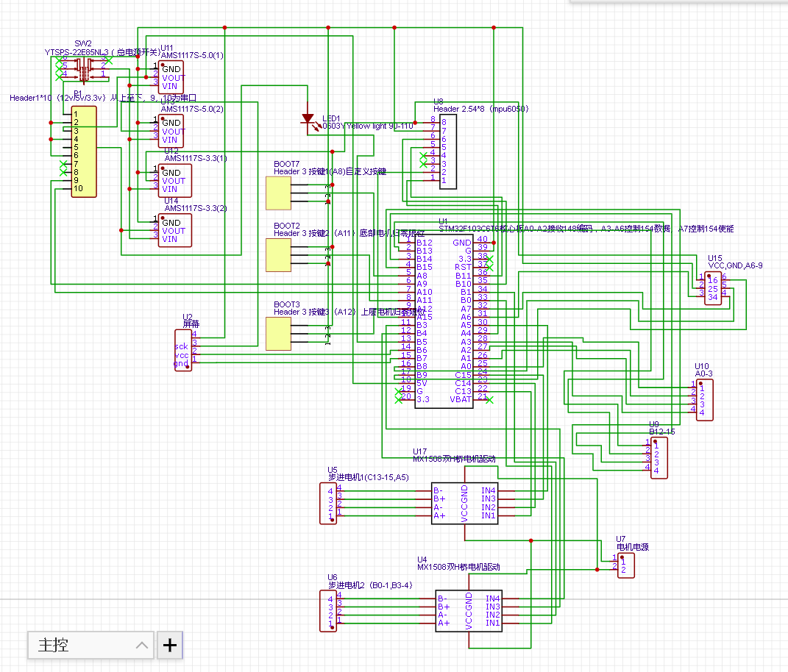Image resolution: width=788 pixels, height=672 pixels.
Task: Select the U17 MX1508 motor driver block
Action: tap(464, 503)
